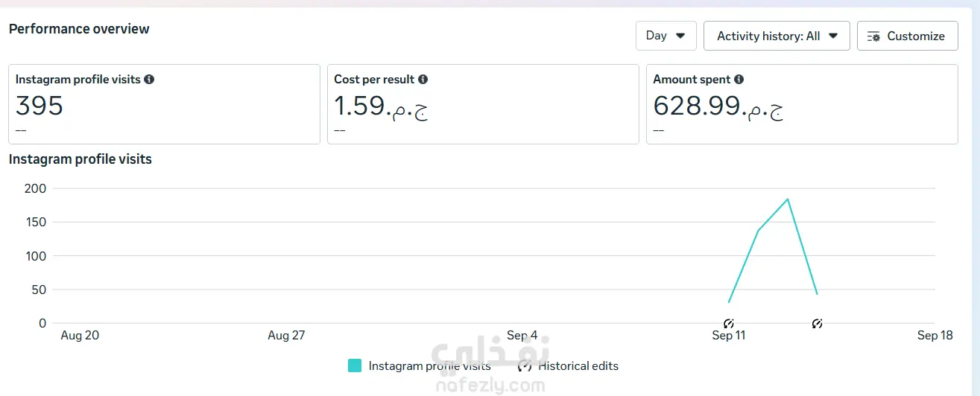Open the Customize metrics button
The height and width of the screenshot is (396, 980).
[907, 36]
